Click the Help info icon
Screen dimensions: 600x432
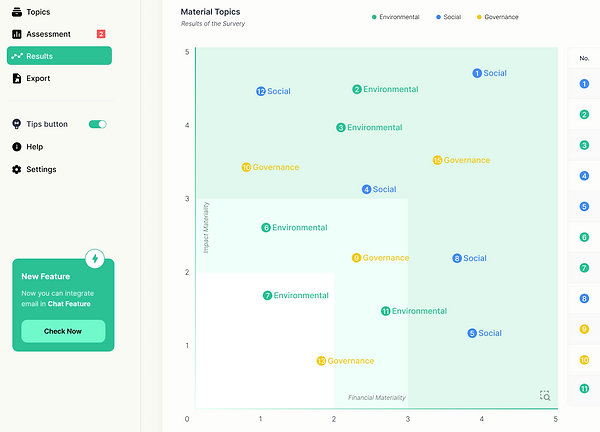point(17,147)
